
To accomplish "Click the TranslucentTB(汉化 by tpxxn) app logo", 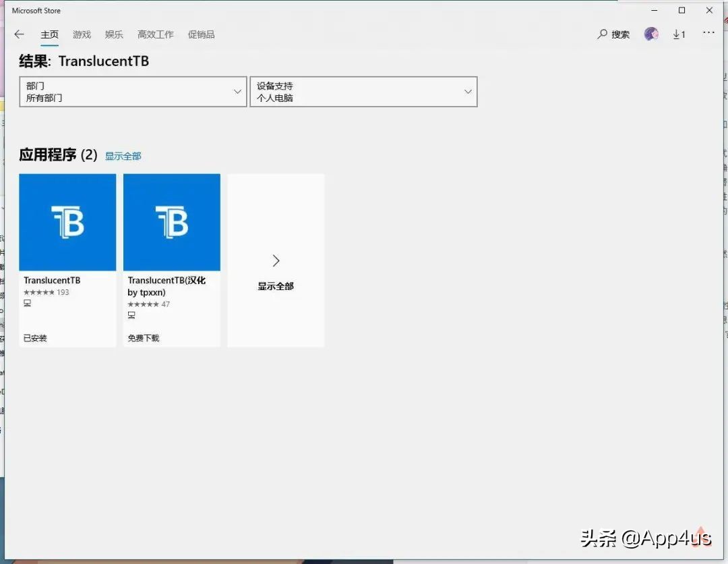I will (171, 223).
